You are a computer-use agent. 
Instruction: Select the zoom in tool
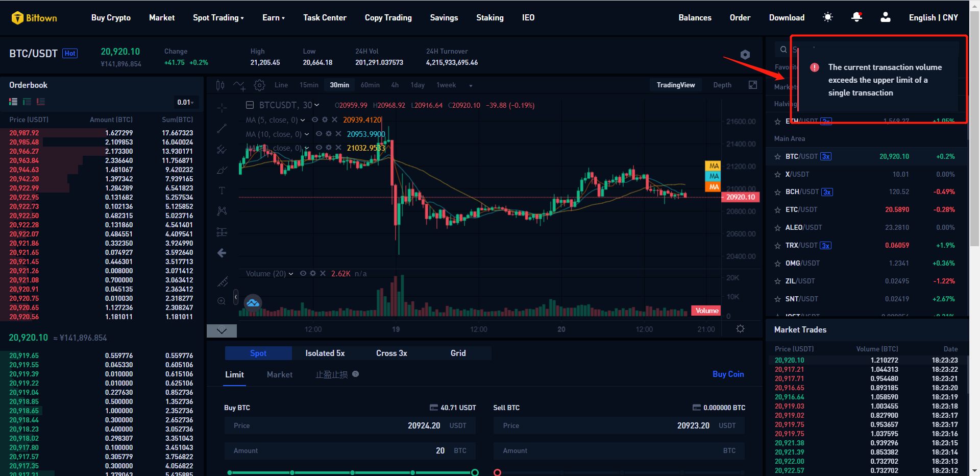(222, 301)
